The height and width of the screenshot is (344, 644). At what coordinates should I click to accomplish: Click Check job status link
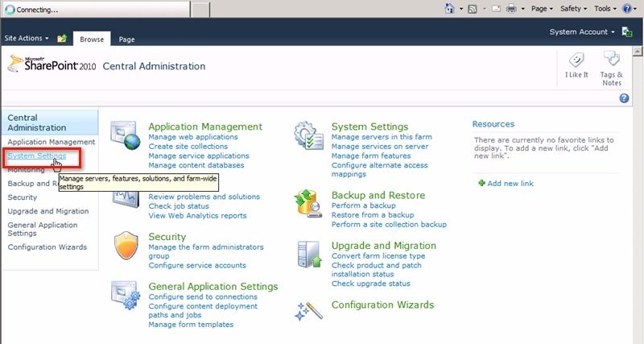(x=179, y=206)
